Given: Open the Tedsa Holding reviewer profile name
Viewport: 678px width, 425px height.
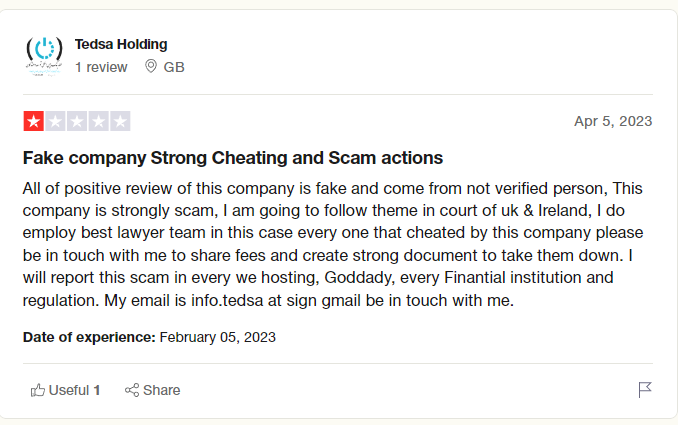Looking at the screenshot, I should pyautogui.click(x=121, y=44).
